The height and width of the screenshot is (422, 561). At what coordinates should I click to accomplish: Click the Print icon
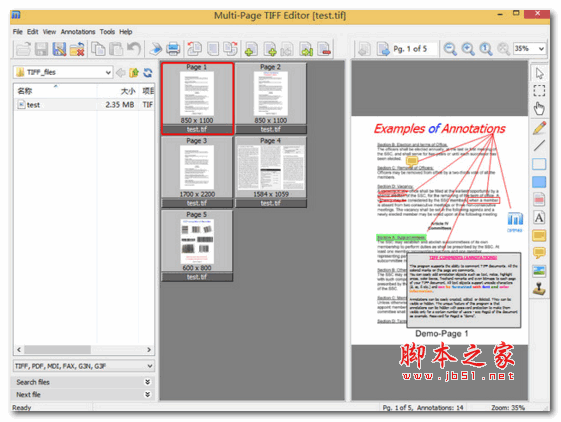173,49
